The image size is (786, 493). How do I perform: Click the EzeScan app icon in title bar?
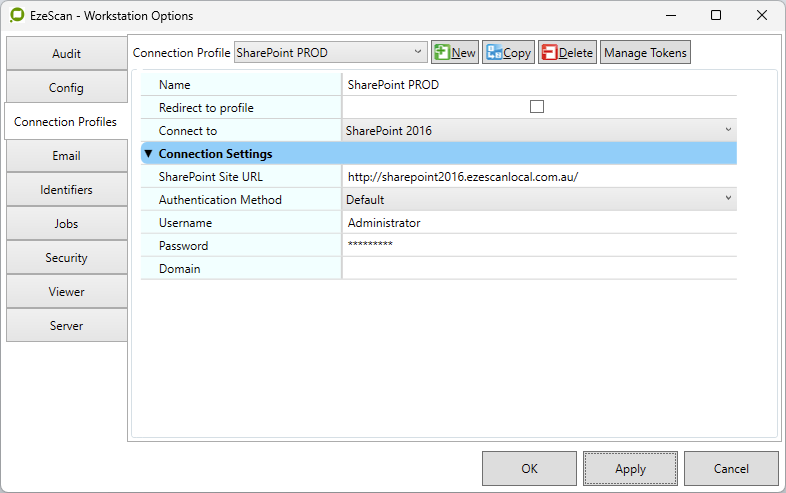click(x=17, y=16)
